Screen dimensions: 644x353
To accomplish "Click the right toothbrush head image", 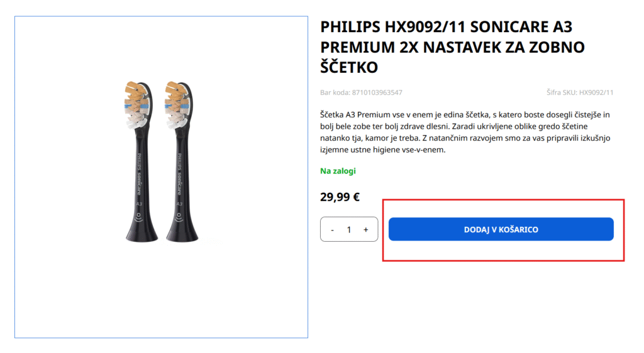I will click(180, 163).
